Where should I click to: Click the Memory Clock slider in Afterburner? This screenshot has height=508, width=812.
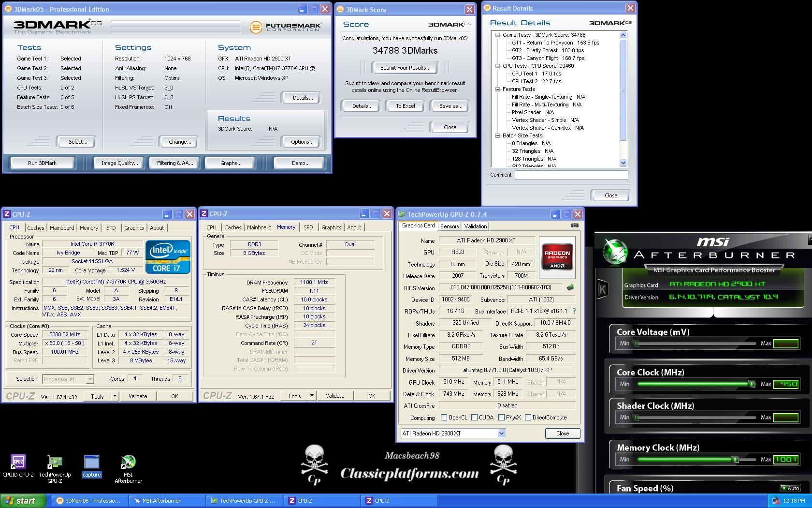(696, 459)
